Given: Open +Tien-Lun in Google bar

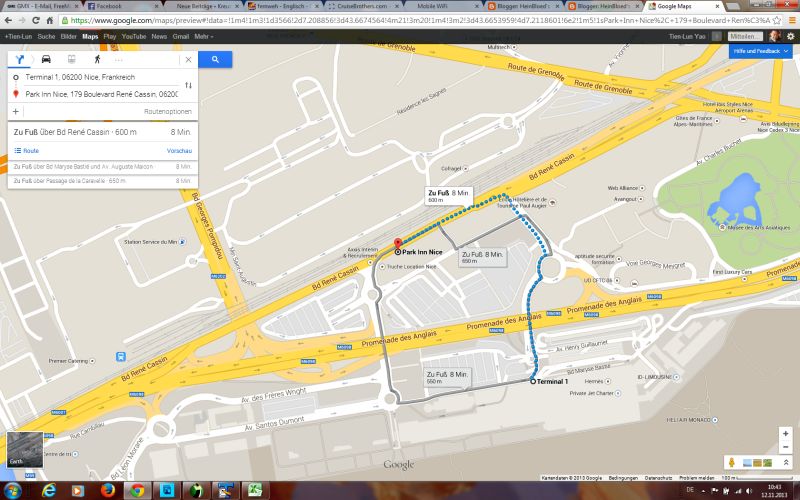Looking at the screenshot, I should click(x=18, y=37).
